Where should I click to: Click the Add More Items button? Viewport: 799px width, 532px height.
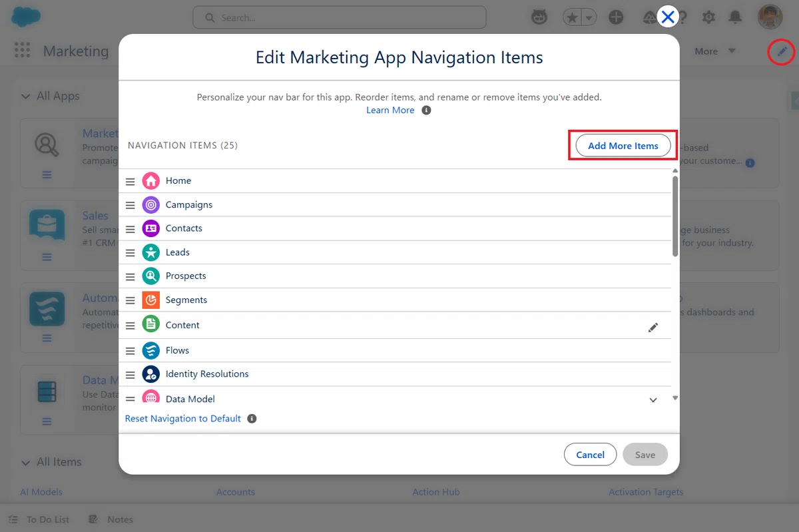click(x=623, y=146)
